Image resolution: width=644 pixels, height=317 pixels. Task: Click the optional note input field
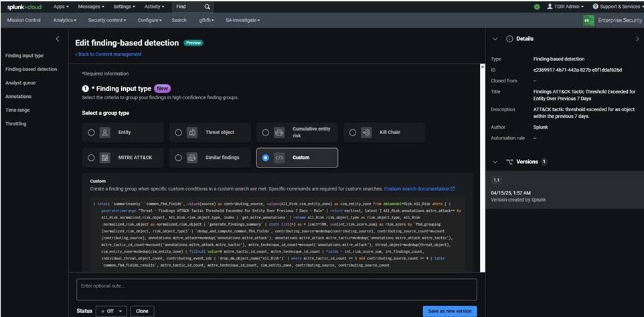[276, 290]
